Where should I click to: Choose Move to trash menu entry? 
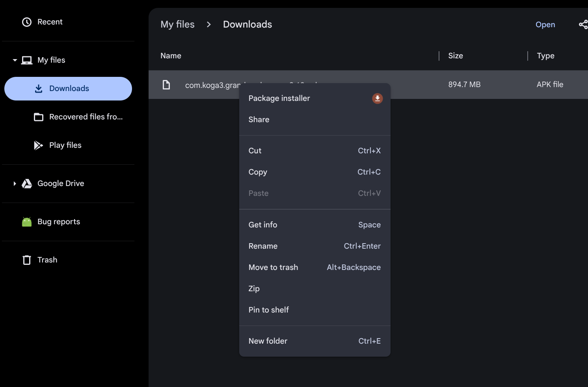(x=273, y=268)
